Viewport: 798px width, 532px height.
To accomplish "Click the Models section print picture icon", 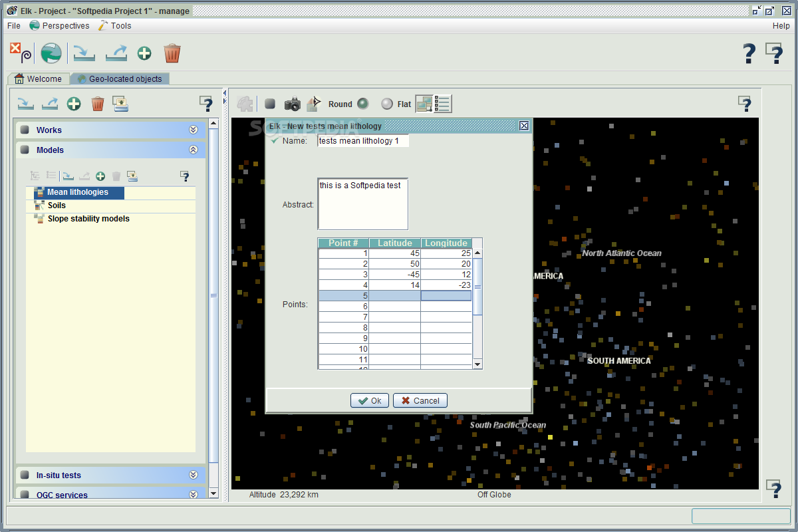I will 132,176.
